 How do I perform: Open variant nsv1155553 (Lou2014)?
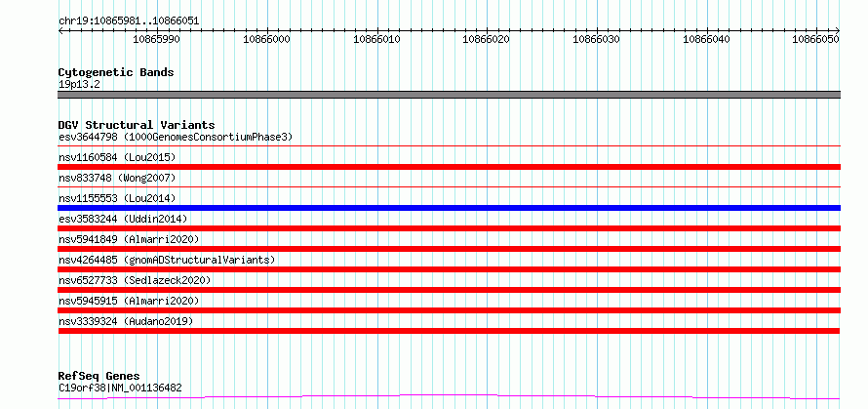tap(117, 198)
